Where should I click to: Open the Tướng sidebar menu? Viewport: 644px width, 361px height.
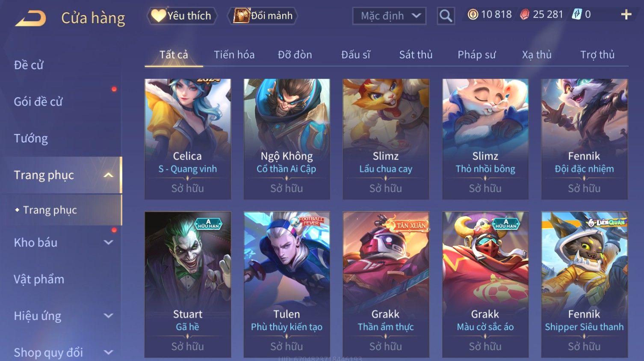tap(31, 139)
